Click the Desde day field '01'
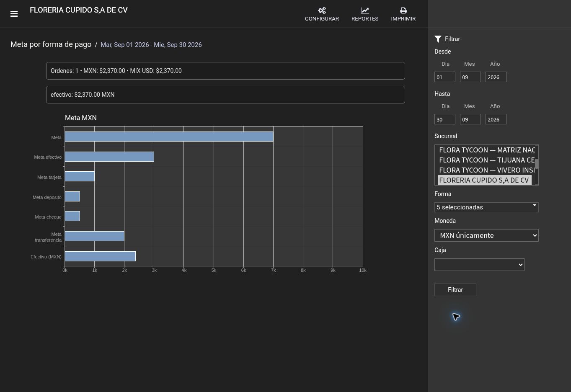571x392 pixels. [x=445, y=77]
